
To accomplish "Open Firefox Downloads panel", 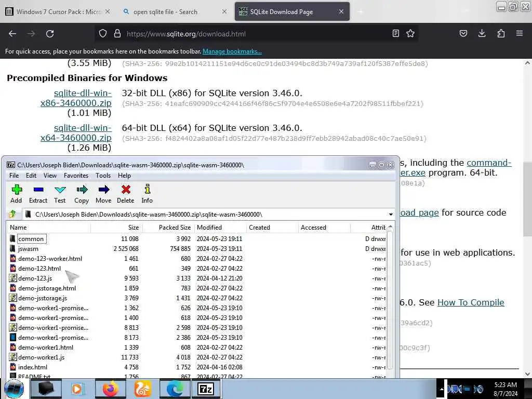I will [482, 33].
